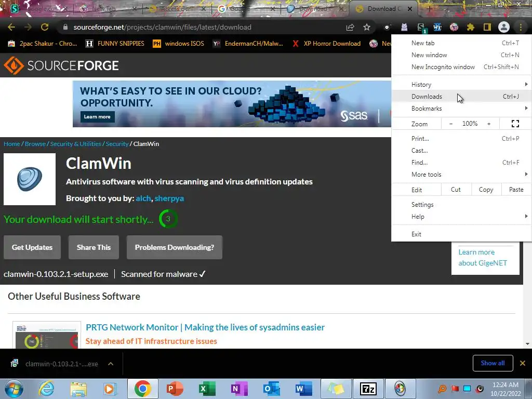This screenshot has height=399, width=532.
Task: Click Cut in the Edit row
Action: pos(456,190)
